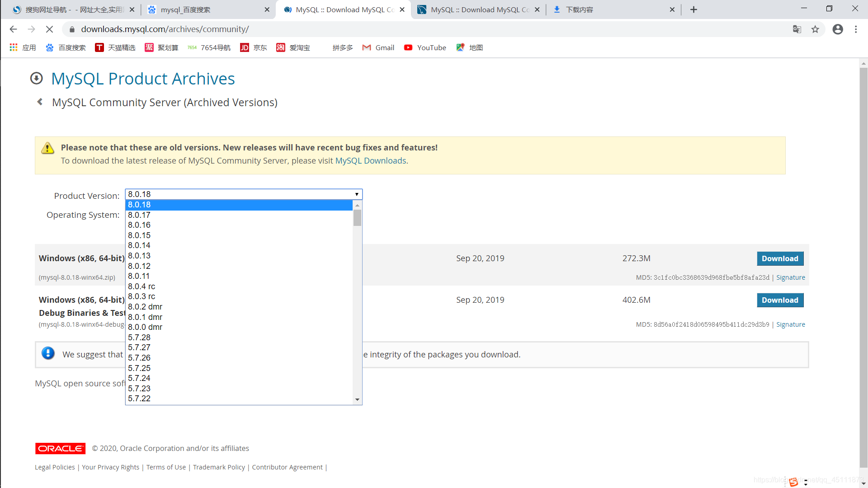
Task: Select version 8.0.11 option
Action: tap(239, 276)
